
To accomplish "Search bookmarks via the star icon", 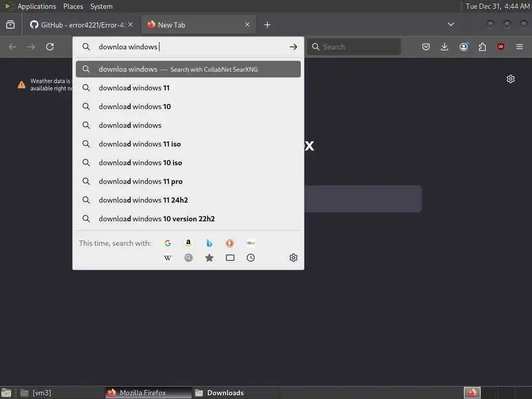I will [x=209, y=258].
